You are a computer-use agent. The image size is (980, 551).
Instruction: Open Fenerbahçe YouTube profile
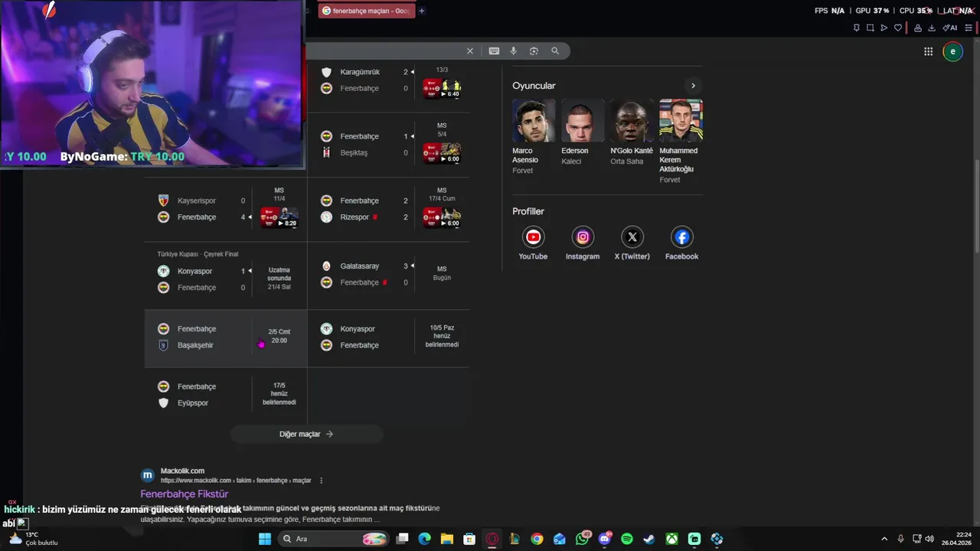click(533, 244)
